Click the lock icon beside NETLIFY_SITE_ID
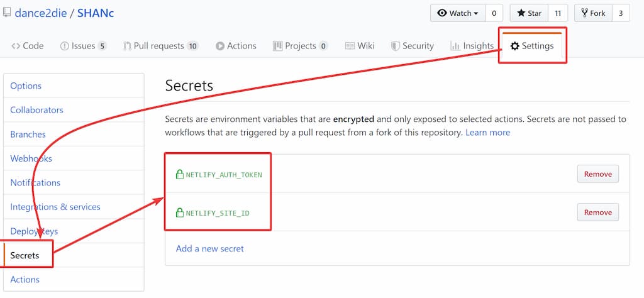The image size is (644, 298). click(180, 212)
